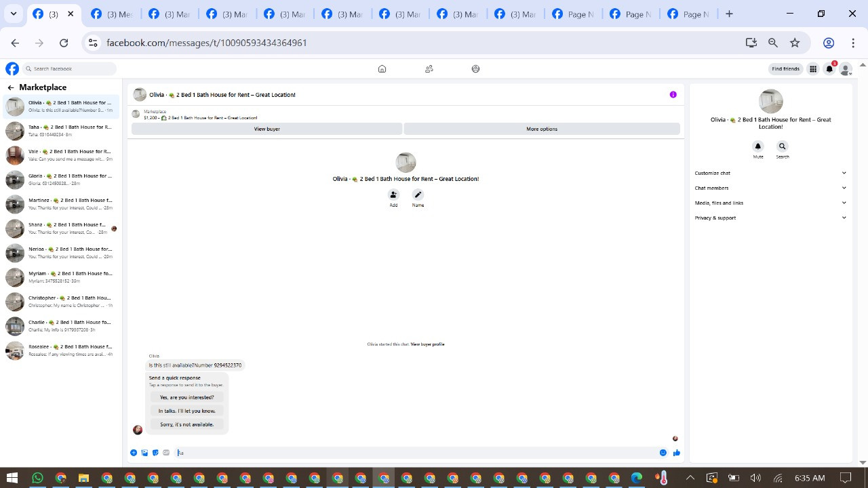This screenshot has height=488, width=868.
Task: Open File Explorer from the taskbar
Action: point(83,478)
